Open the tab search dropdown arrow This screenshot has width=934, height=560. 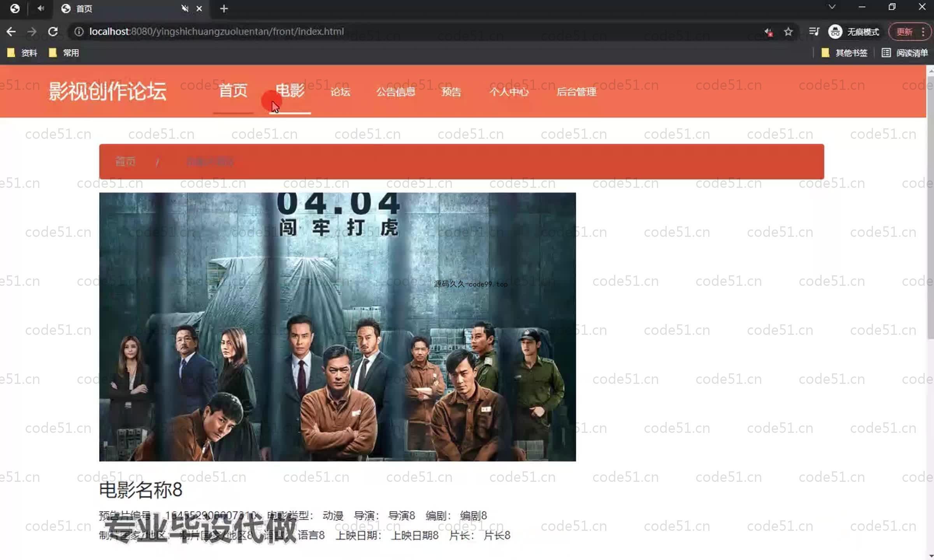pos(832,7)
